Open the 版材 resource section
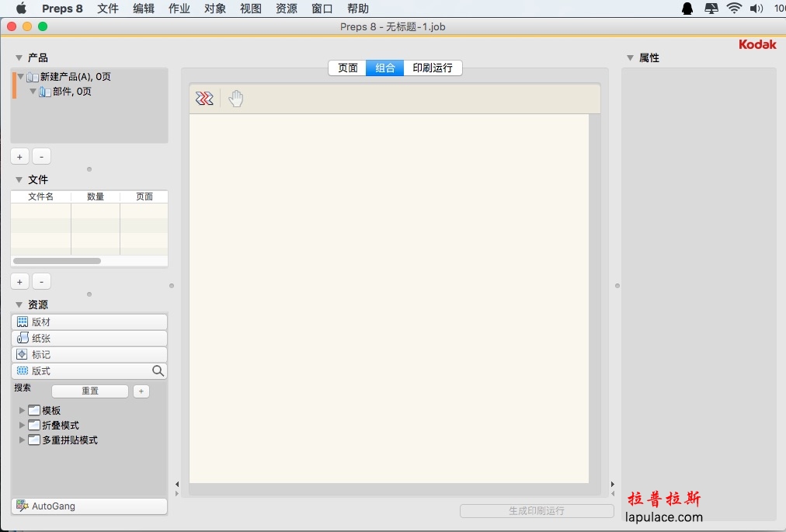Screen dimensions: 786x532 coord(89,322)
